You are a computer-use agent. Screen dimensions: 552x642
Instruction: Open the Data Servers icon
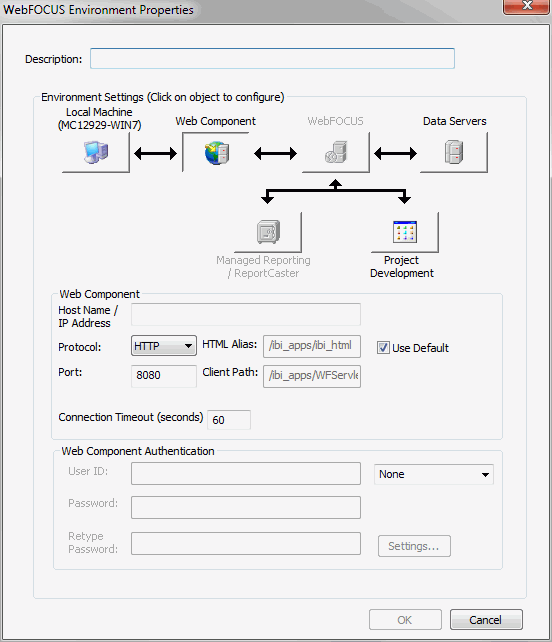[454, 152]
